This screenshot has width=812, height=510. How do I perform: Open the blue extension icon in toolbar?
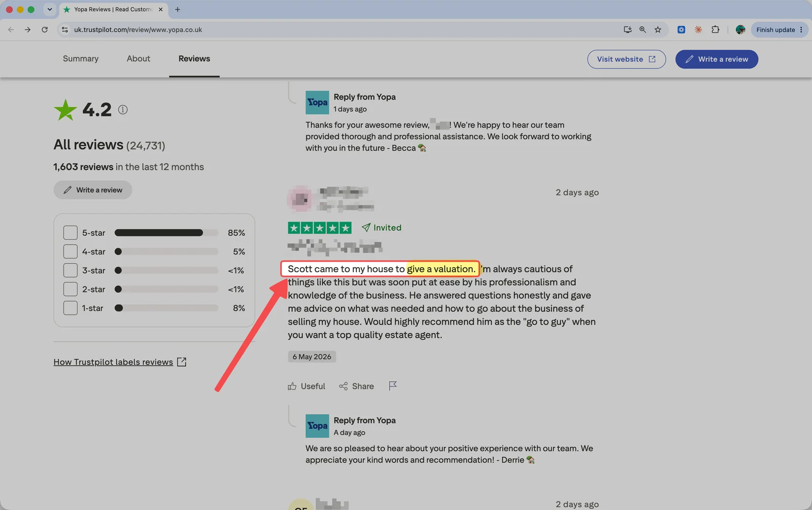(x=681, y=29)
